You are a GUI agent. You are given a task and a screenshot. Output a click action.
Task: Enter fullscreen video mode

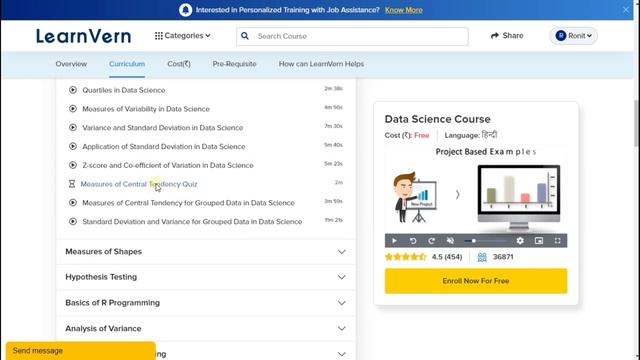[x=558, y=241]
